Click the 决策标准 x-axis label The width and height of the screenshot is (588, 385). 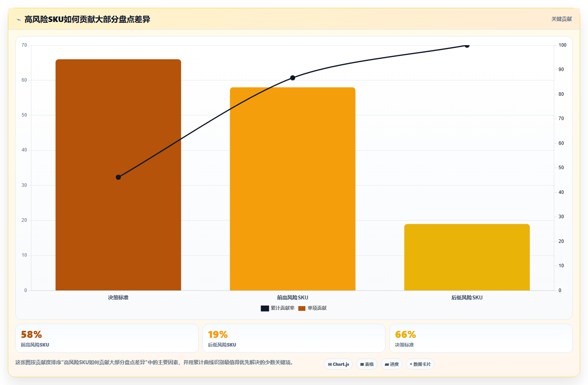[x=118, y=297]
